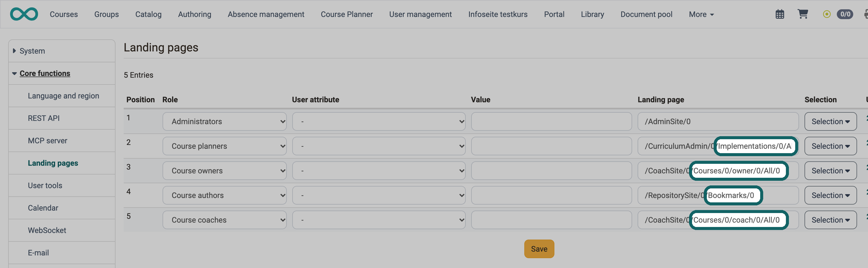Screen dimensions: 868x268
Task: Open Language and region settings
Action: pos(63,96)
